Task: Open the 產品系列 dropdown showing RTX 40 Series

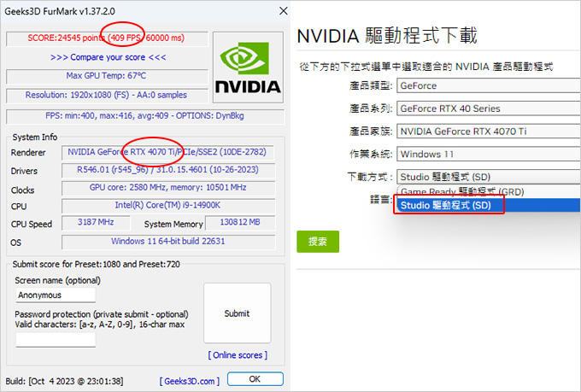Action: (x=489, y=108)
